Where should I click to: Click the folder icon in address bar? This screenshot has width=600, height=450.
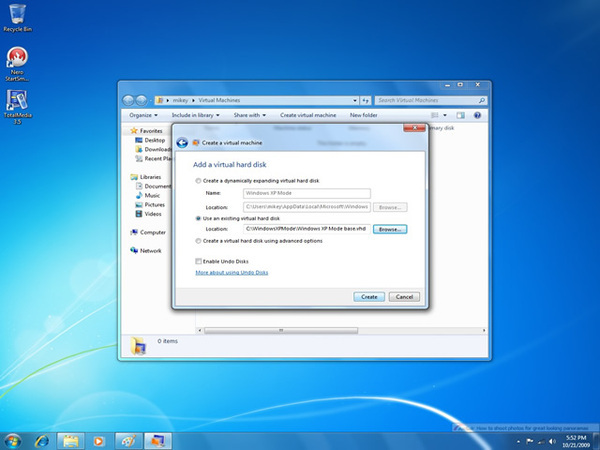pos(160,100)
